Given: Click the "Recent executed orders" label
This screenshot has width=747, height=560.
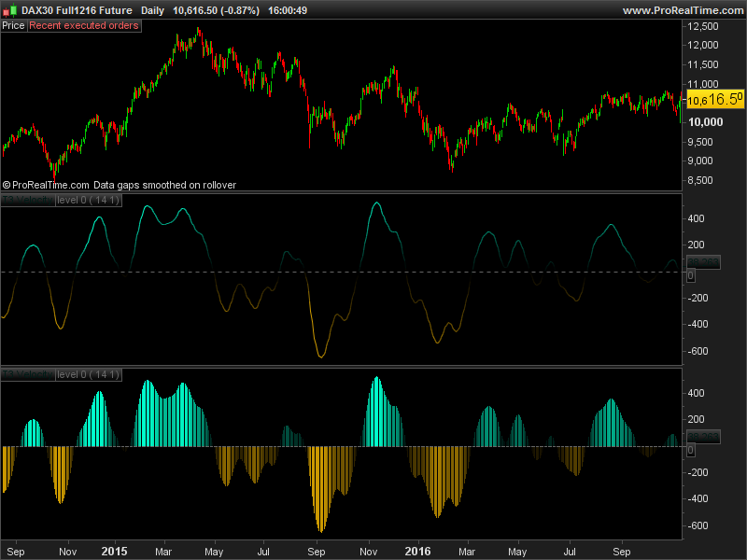Looking at the screenshot, I should click(x=84, y=26).
